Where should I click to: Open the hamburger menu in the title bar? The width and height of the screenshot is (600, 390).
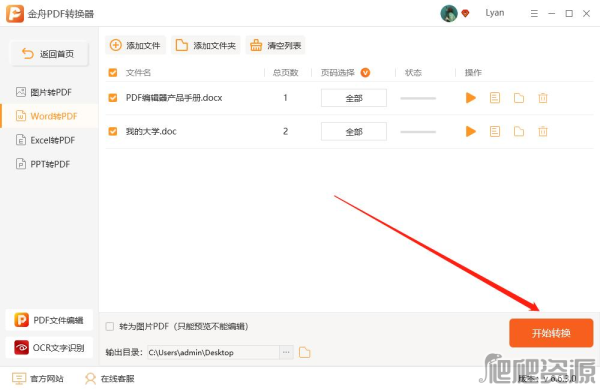534,14
